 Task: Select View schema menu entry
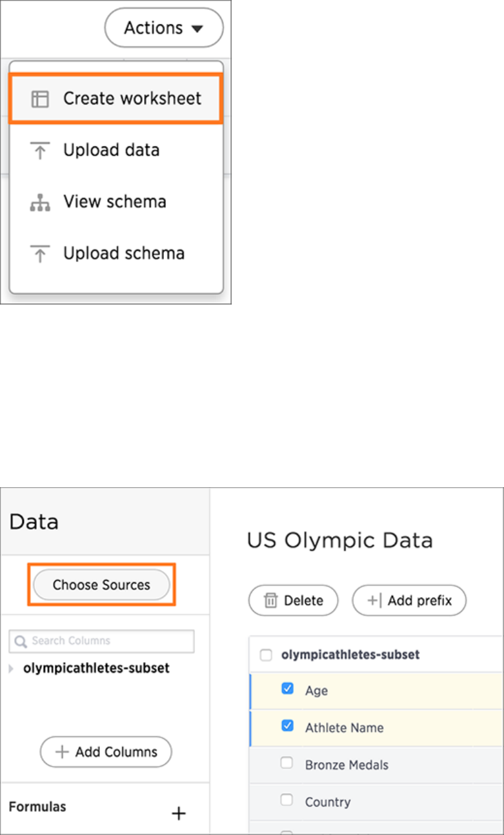(115, 202)
